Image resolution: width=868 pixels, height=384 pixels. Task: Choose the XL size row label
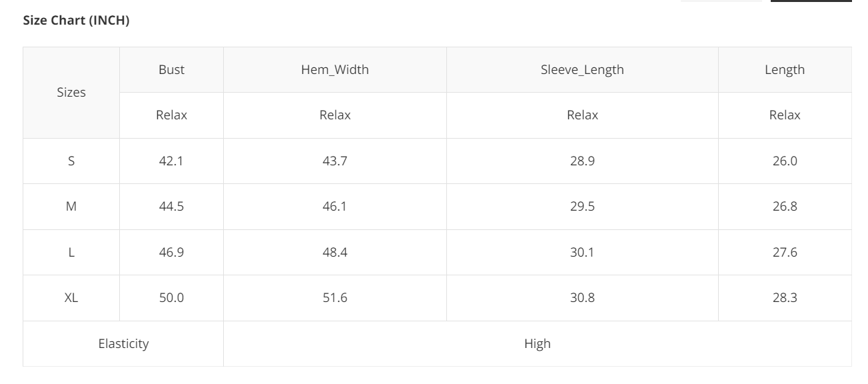[71, 298]
